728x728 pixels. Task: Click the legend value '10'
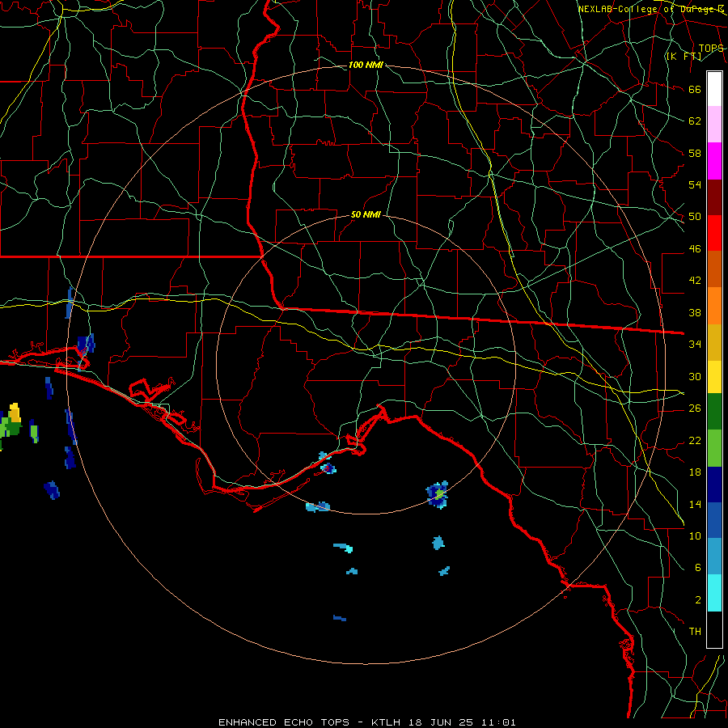695,535
